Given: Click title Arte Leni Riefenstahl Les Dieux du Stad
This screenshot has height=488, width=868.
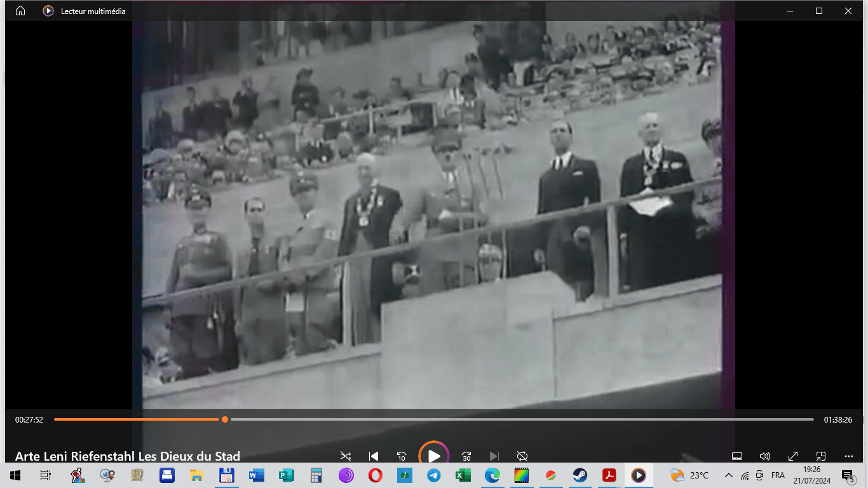Looking at the screenshot, I should click(128, 456).
